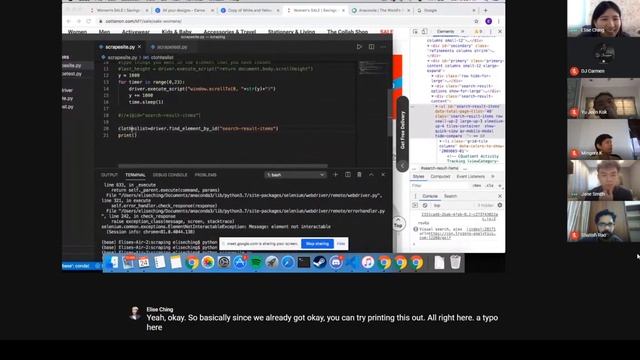The height and width of the screenshot is (360, 640).
Task: Select the TERMINAL panel tab
Action: [x=135, y=175]
